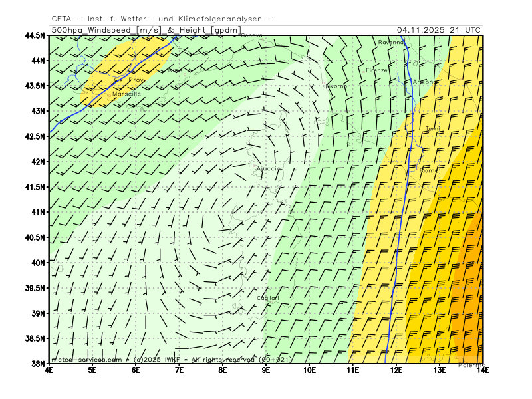The width and height of the screenshot is (532, 399).
Task: Click the Ancona city label
Action: click(x=425, y=82)
